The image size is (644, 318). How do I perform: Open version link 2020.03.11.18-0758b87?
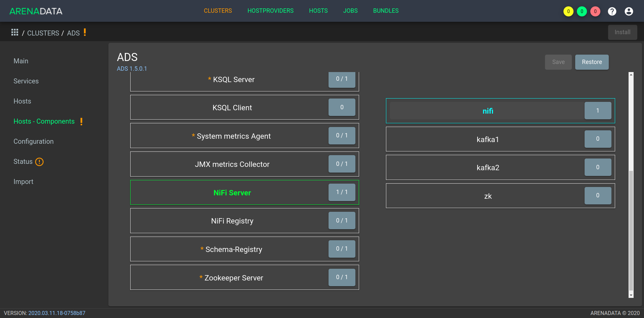(57, 313)
